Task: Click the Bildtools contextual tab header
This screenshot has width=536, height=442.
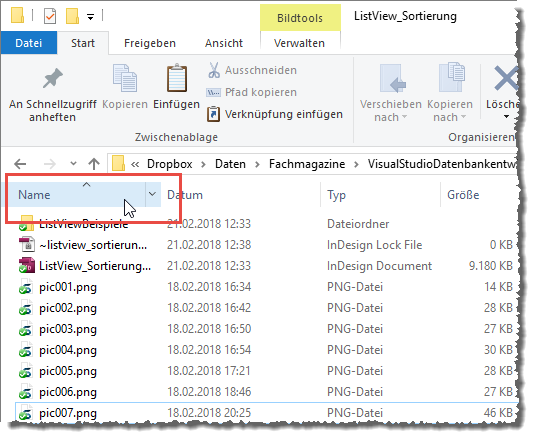Action: pos(300,18)
